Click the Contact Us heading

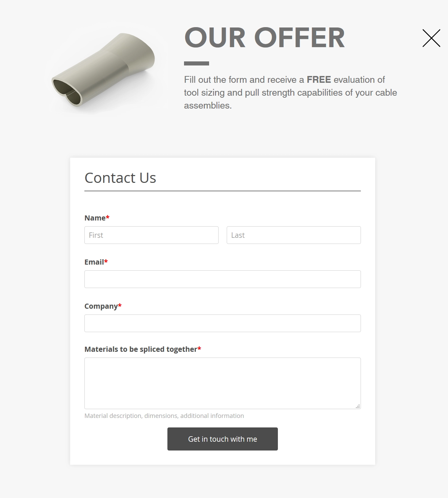[x=120, y=178]
